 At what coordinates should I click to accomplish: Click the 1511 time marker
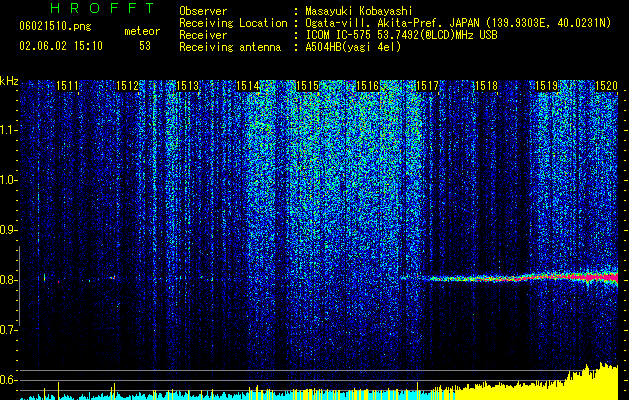tap(67, 86)
